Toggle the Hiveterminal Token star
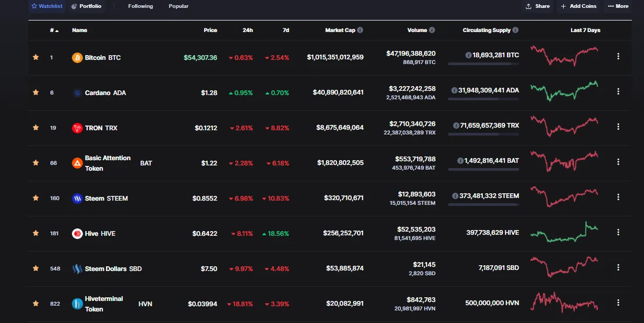Image resolution: width=644 pixels, height=323 pixels. (36, 304)
